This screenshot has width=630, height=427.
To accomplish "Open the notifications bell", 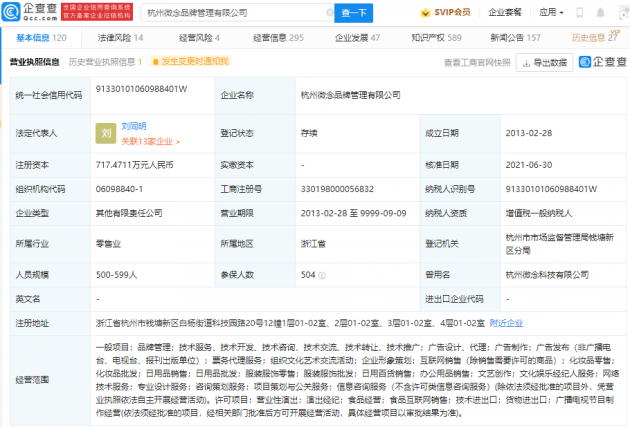I will tap(600, 13).
